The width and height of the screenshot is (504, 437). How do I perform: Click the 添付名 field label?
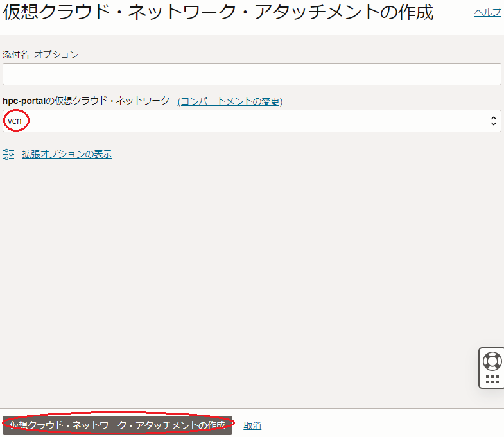pos(16,55)
